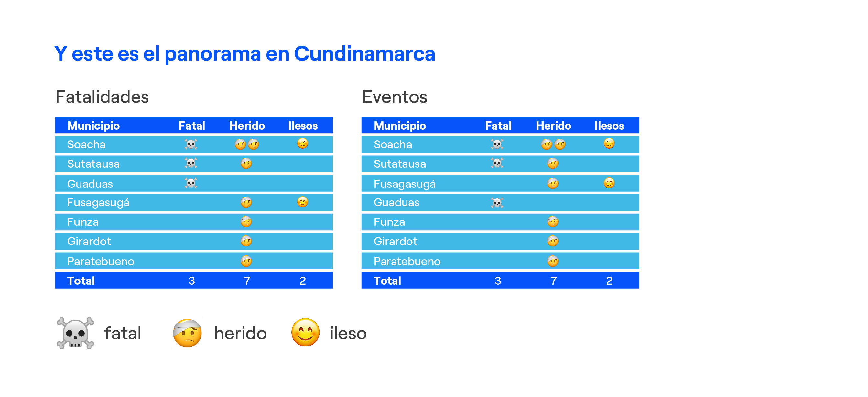Select the Sutatausa row label in Fatalidades
Screen dimensions: 868x397
(93, 164)
